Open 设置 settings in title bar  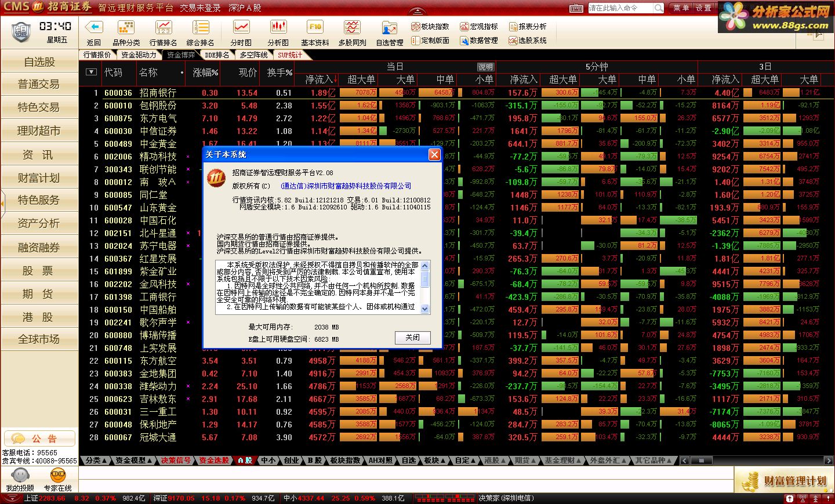703,8
